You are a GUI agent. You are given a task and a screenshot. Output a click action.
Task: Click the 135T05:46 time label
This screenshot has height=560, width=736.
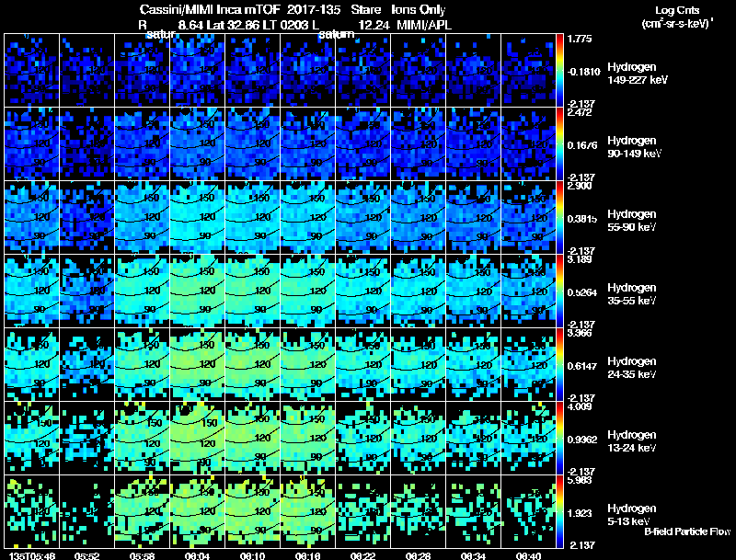32,555
